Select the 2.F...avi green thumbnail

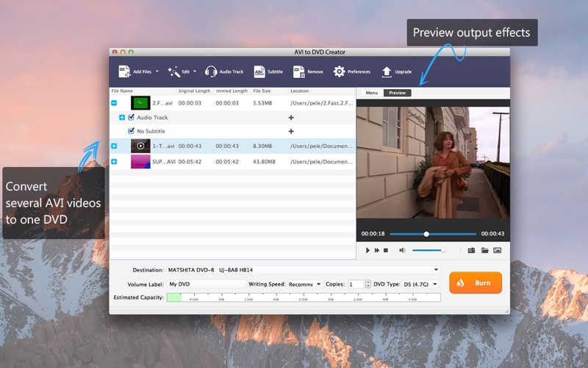tap(140, 103)
